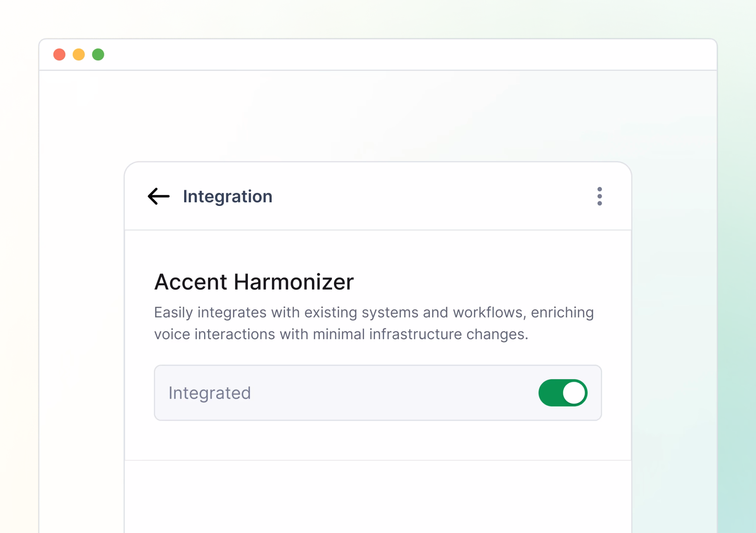Click the word "Harmonizer" in the heading

click(294, 282)
